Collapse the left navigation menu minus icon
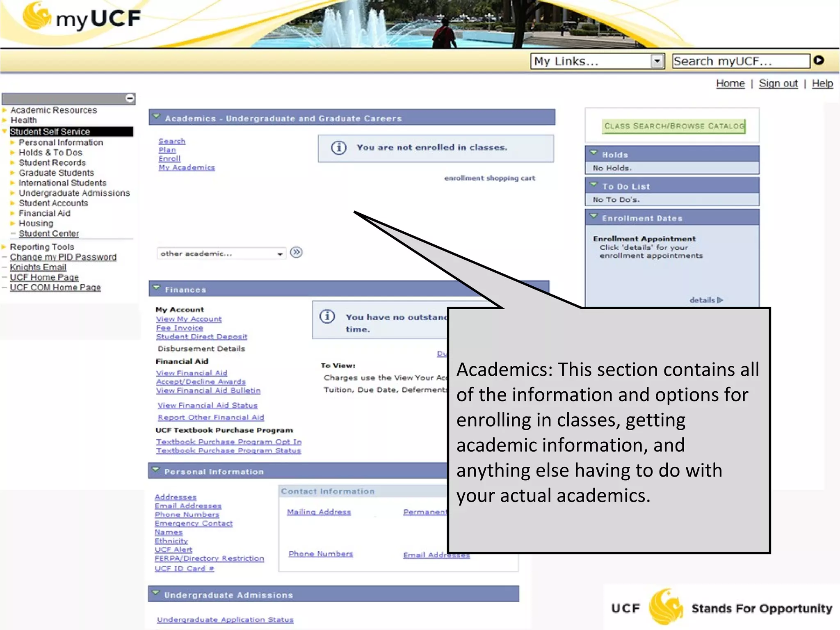Image resolution: width=840 pixels, height=630 pixels. click(130, 98)
